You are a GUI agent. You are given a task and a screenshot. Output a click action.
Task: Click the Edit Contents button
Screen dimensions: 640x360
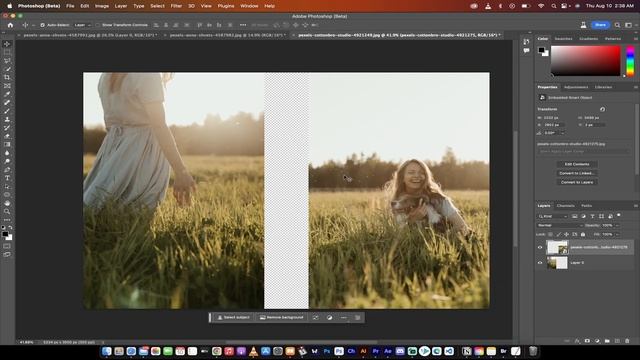(x=577, y=164)
